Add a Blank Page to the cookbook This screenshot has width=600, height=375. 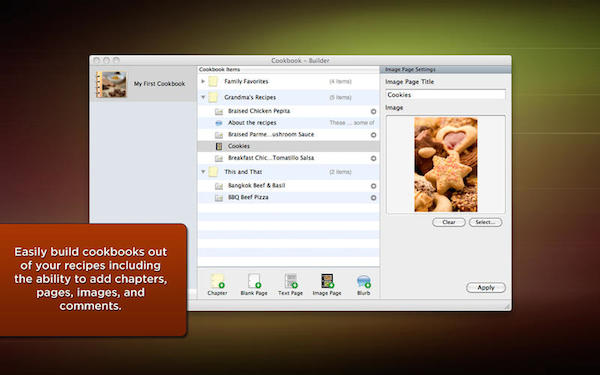254,284
